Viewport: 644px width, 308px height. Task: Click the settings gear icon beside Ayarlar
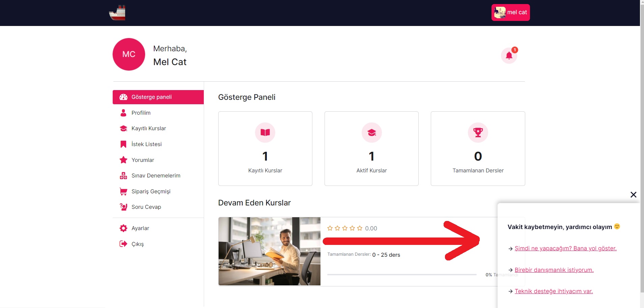tap(123, 228)
